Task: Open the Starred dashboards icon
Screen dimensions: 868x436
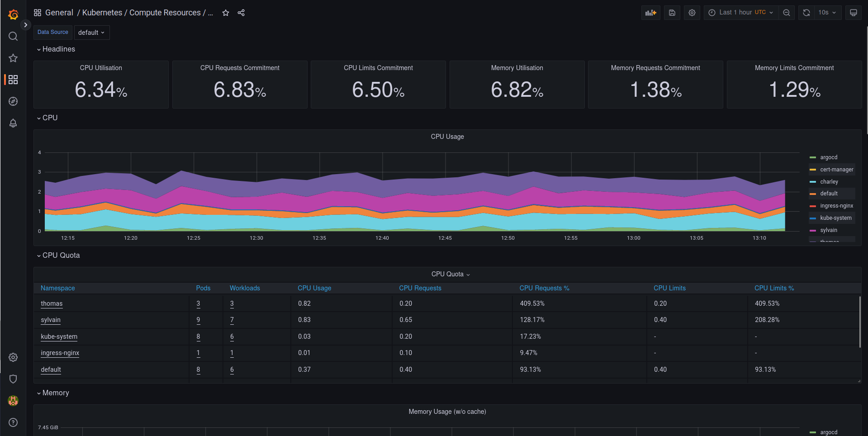Action: [x=13, y=58]
